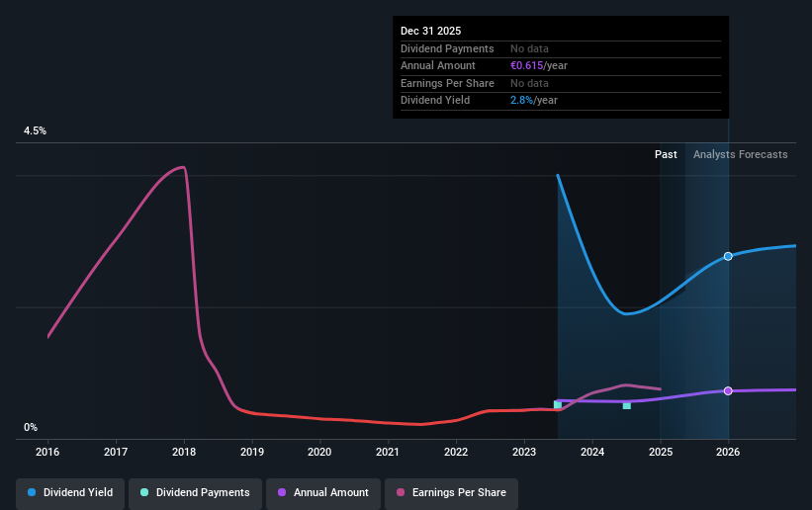Click the 2026 x-axis label
The height and width of the screenshot is (510, 812).
pos(728,452)
